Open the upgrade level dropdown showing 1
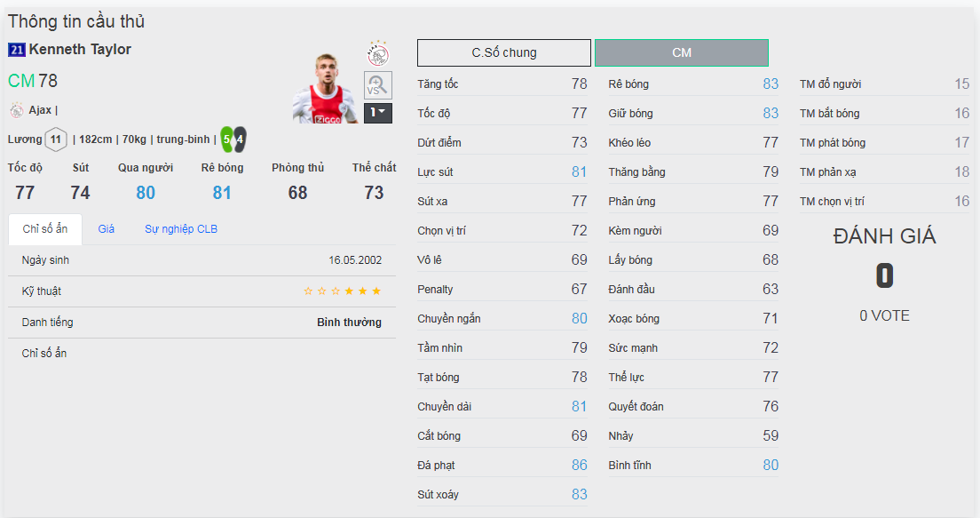980x518 pixels. point(378,113)
